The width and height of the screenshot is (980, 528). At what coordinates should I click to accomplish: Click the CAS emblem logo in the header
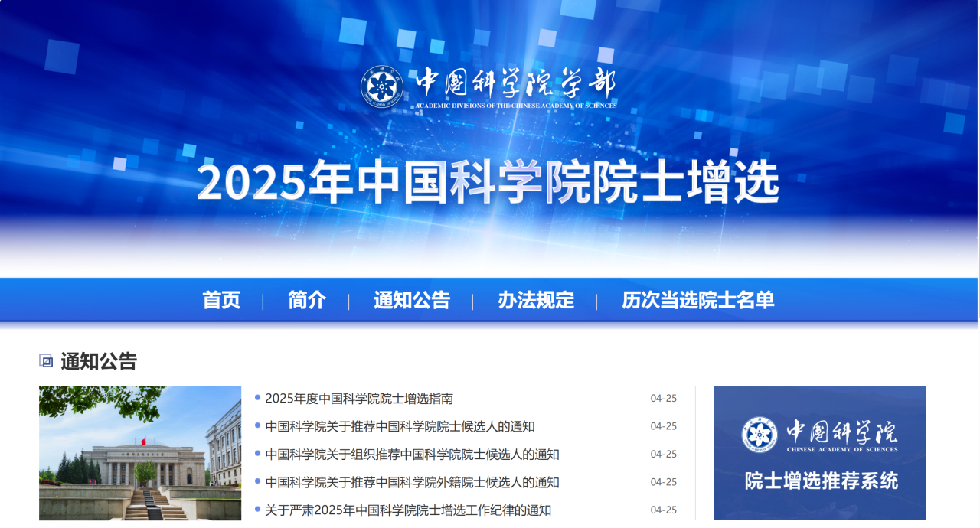(x=381, y=87)
